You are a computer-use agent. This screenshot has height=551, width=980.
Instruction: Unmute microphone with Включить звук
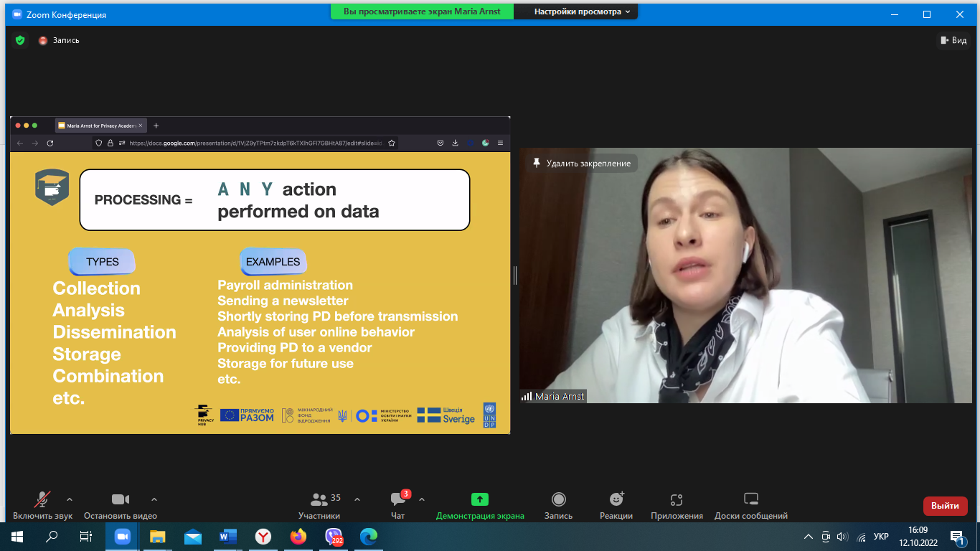43,499
